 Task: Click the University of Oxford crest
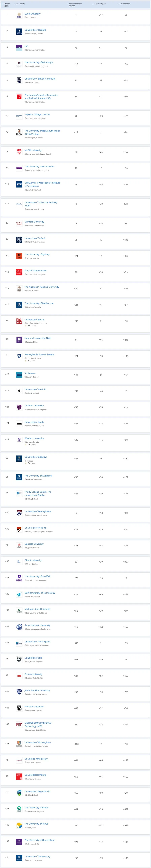pos(19,240)
